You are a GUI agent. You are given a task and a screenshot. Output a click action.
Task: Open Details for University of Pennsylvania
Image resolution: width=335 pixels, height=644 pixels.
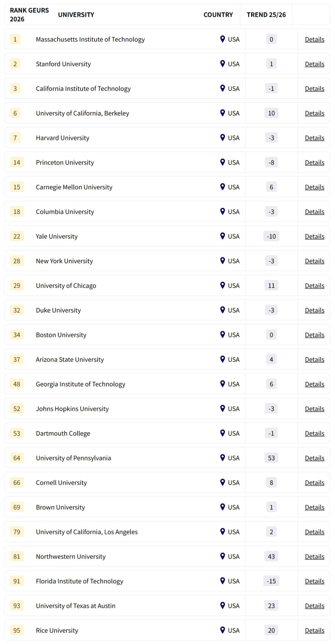[x=314, y=458]
